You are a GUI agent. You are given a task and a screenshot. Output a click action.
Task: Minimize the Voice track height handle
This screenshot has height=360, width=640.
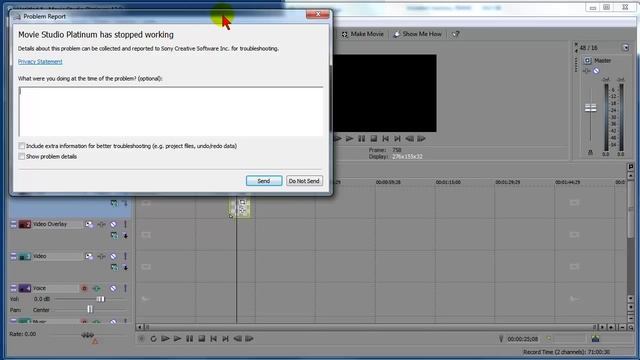pyautogui.click(x=13, y=289)
